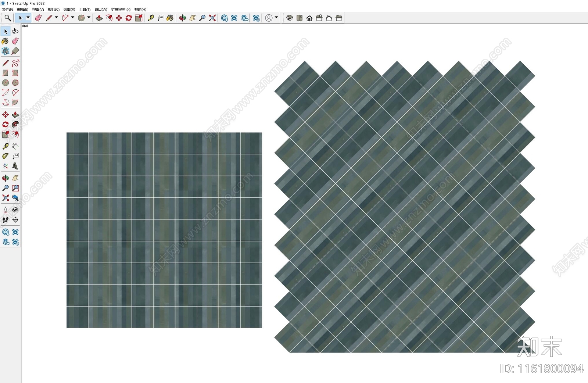The height and width of the screenshot is (383, 588).
Task: Select the Axes tool in left toolbar
Action: (x=6, y=166)
